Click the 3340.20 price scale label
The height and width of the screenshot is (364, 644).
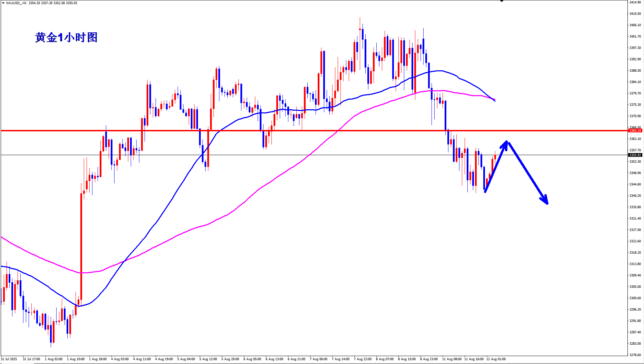pyautogui.click(x=635, y=196)
